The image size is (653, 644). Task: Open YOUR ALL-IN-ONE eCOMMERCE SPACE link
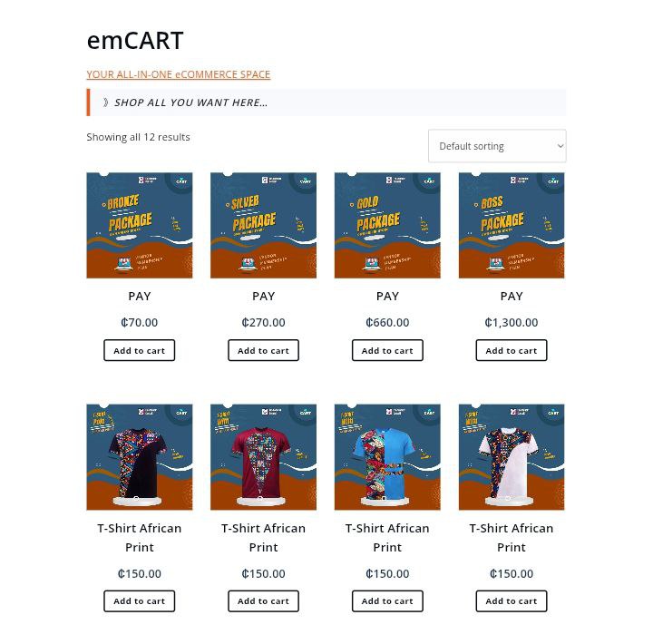179,74
